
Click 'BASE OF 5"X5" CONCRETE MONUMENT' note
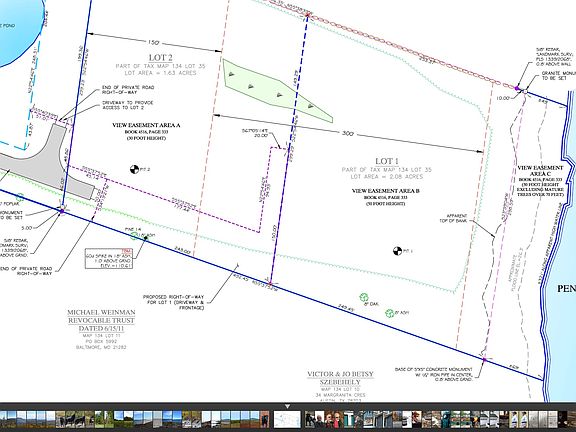pos(434,374)
